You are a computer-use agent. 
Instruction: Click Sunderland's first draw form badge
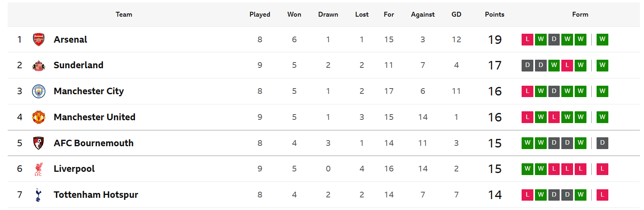(x=527, y=65)
